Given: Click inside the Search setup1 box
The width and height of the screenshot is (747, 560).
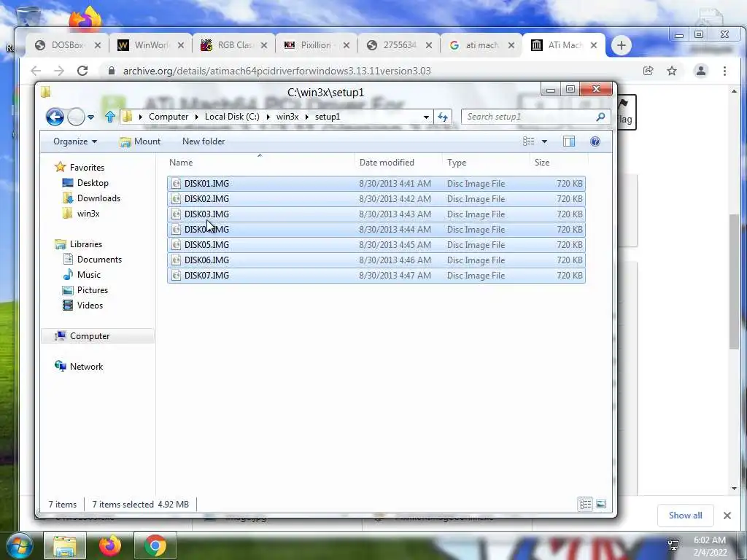Looking at the screenshot, I should pos(529,117).
